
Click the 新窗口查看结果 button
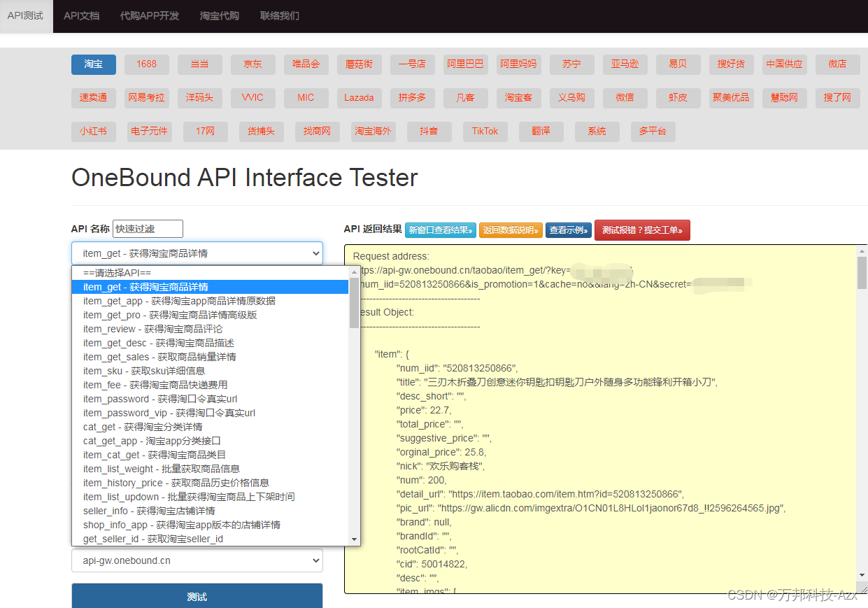click(441, 230)
